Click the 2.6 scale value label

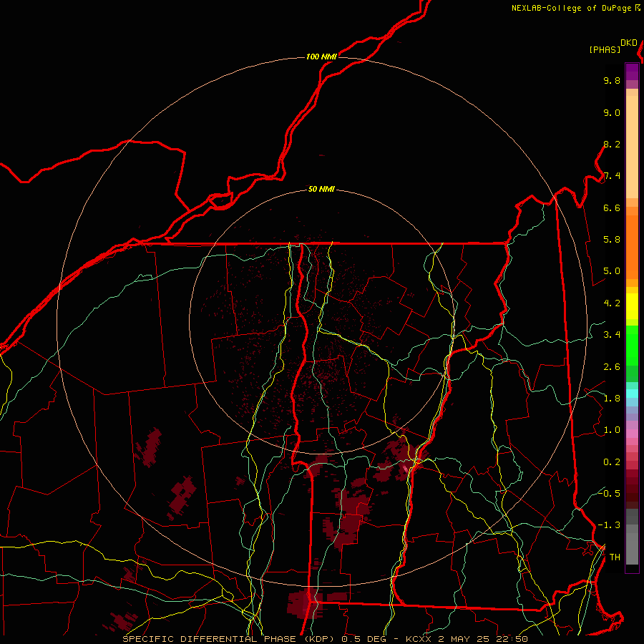tap(612, 367)
